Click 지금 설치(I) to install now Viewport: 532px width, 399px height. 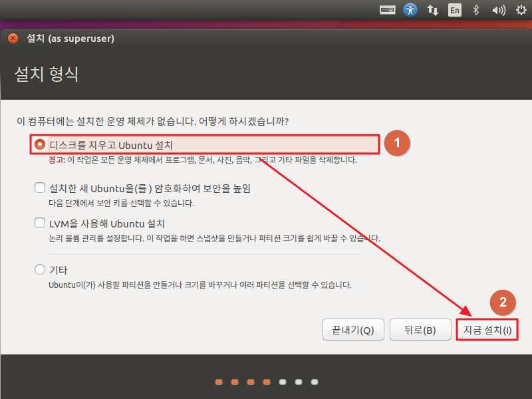click(x=487, y=330)
